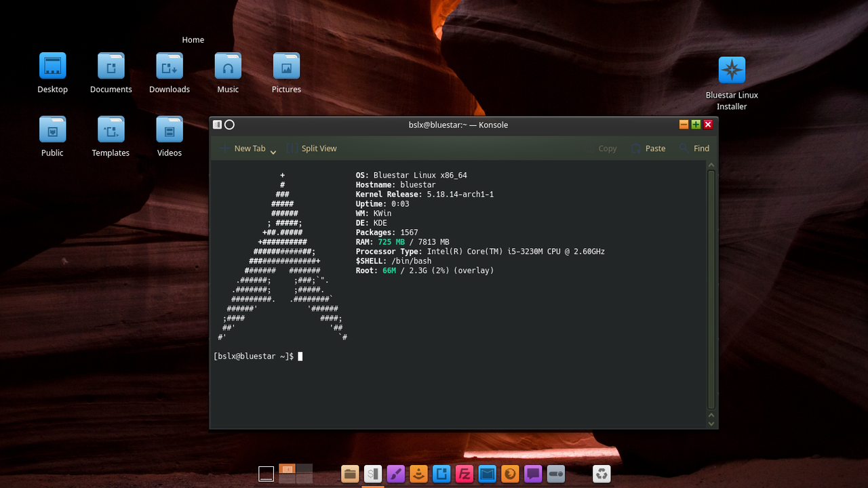
Task: Click the Root 66M overlay line
Action: point(425,270)
